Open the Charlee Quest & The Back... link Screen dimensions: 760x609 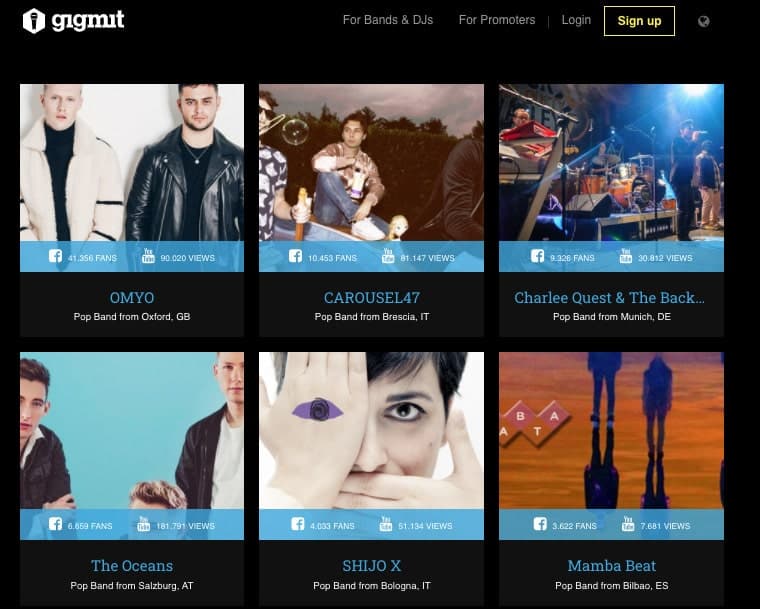(x=610, y=298)
